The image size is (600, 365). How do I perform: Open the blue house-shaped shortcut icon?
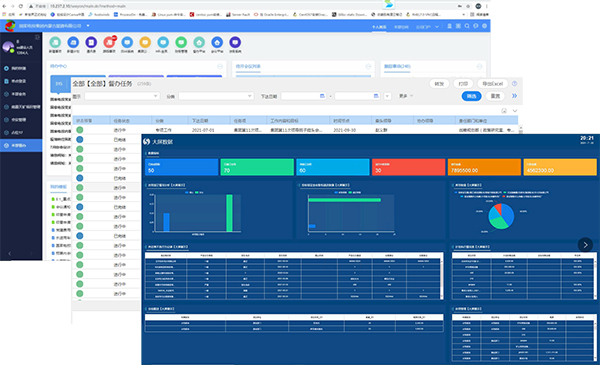pos(217,42)
